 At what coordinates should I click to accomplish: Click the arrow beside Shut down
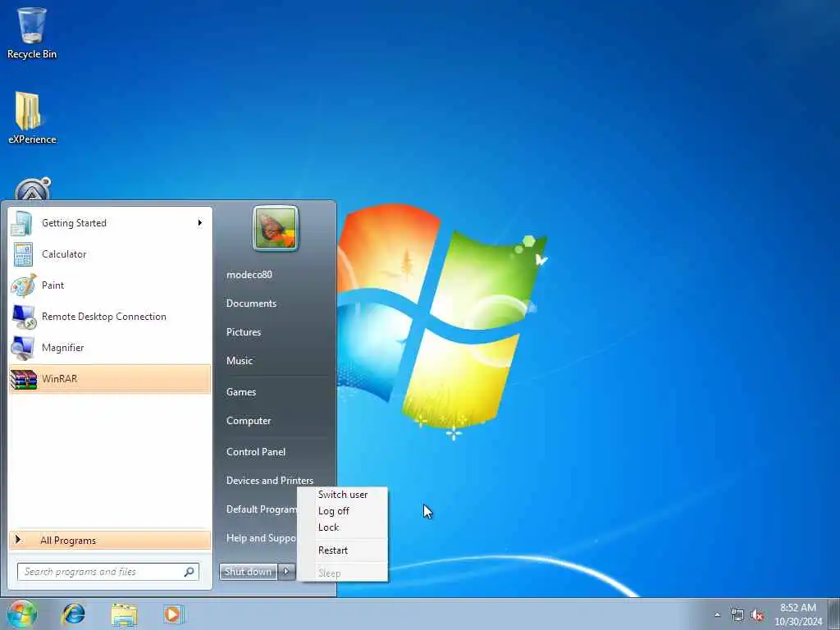click(x=286, y=572)
